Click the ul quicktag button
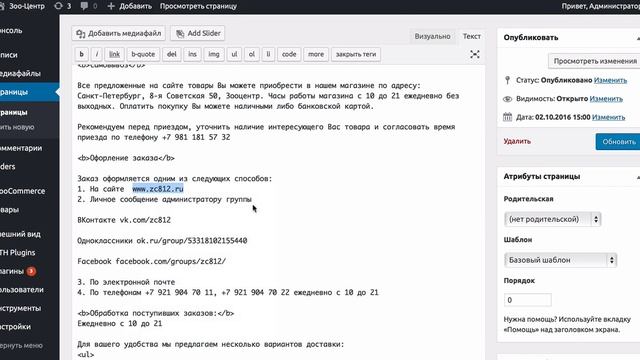The image size is (640, 360). [234, 54]
